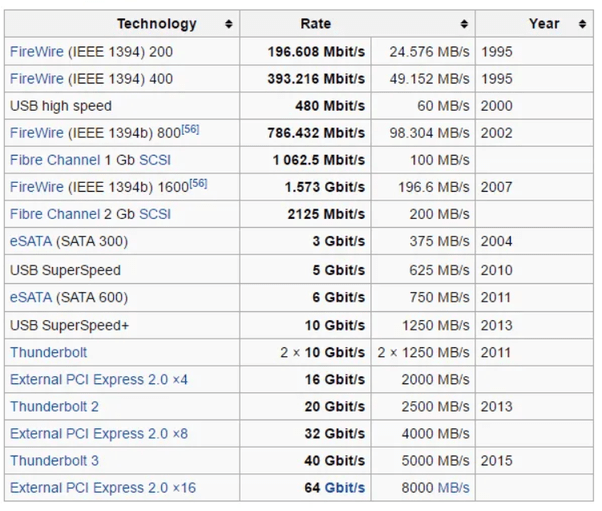Select the 49.152 MB/s cell
602x511 pixels.
click(x=423, y=79)
